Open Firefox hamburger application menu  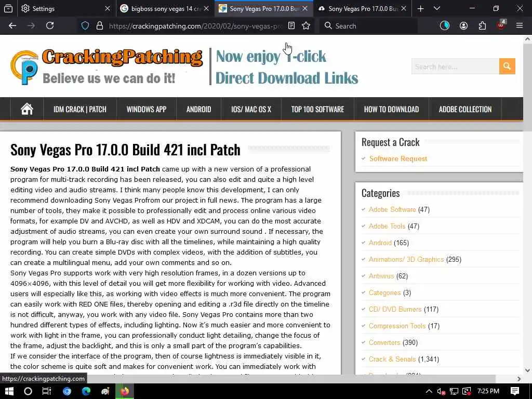tap(520, 26)
